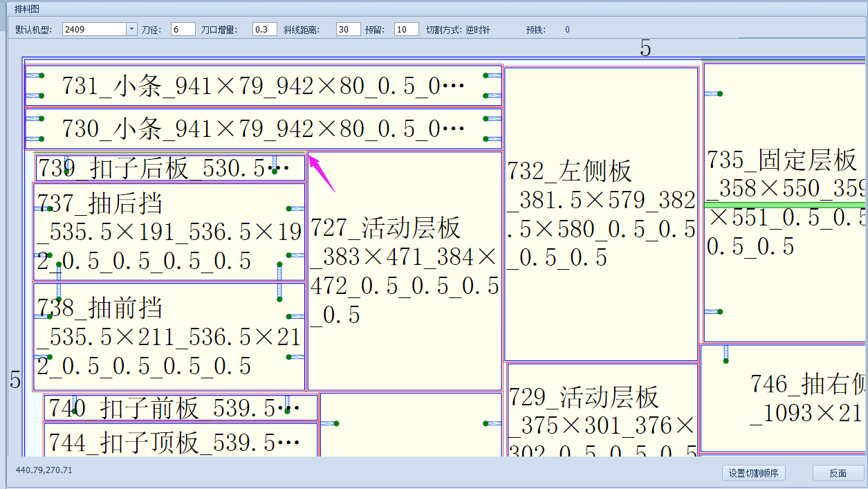Select panel 730_小条 in nesting layout

[263, 129]
